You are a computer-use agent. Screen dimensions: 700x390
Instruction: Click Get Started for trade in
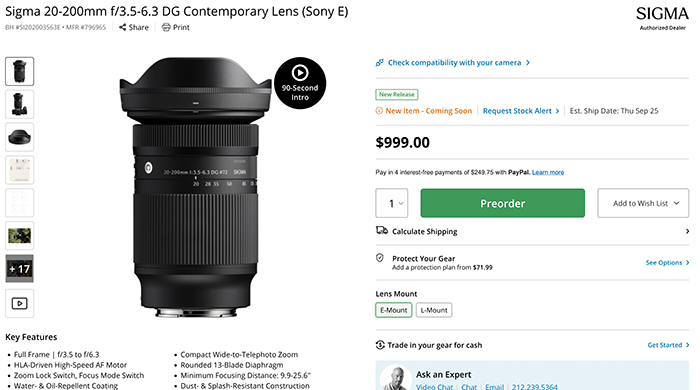[668, 345]
